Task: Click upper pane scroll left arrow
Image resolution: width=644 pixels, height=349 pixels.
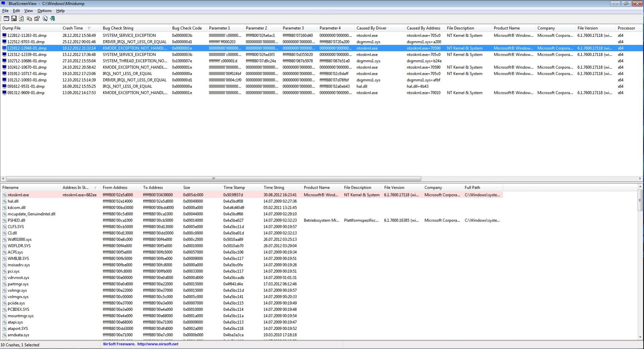Action: 3,179
